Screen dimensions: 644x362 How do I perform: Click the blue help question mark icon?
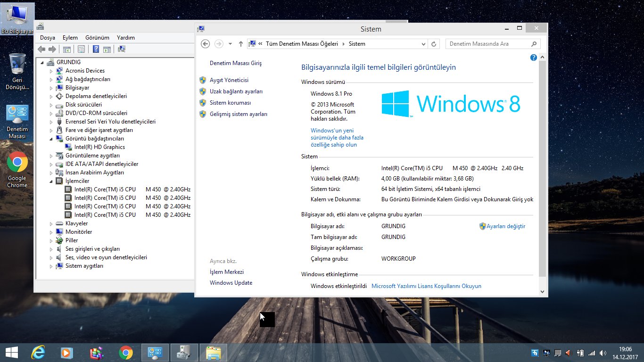click(x=534, y=58)
